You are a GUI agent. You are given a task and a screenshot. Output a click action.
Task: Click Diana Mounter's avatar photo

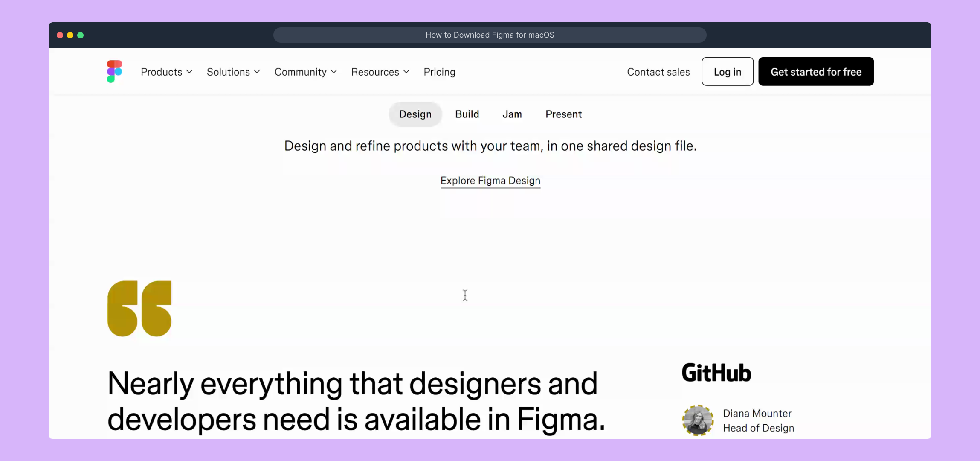(698, 420)
